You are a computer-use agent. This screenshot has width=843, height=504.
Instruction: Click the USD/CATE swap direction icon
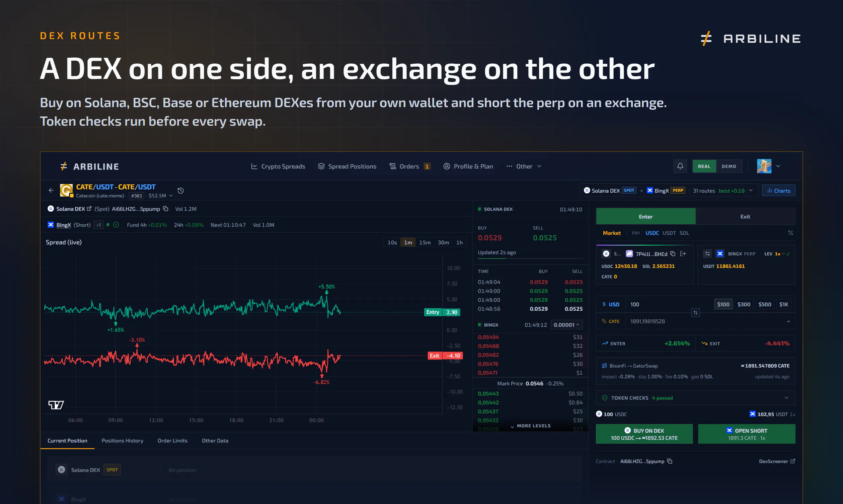point(696,312)
